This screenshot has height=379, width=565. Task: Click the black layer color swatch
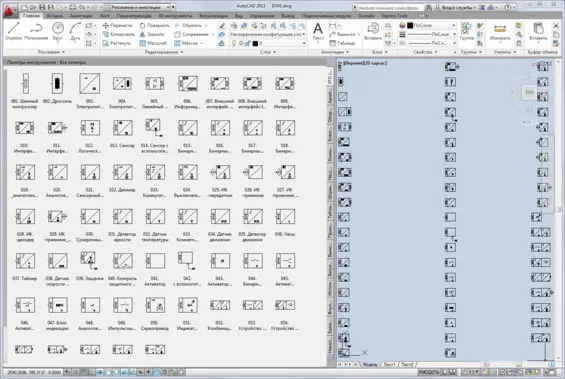pyautogui.click(x=255, y=43)
